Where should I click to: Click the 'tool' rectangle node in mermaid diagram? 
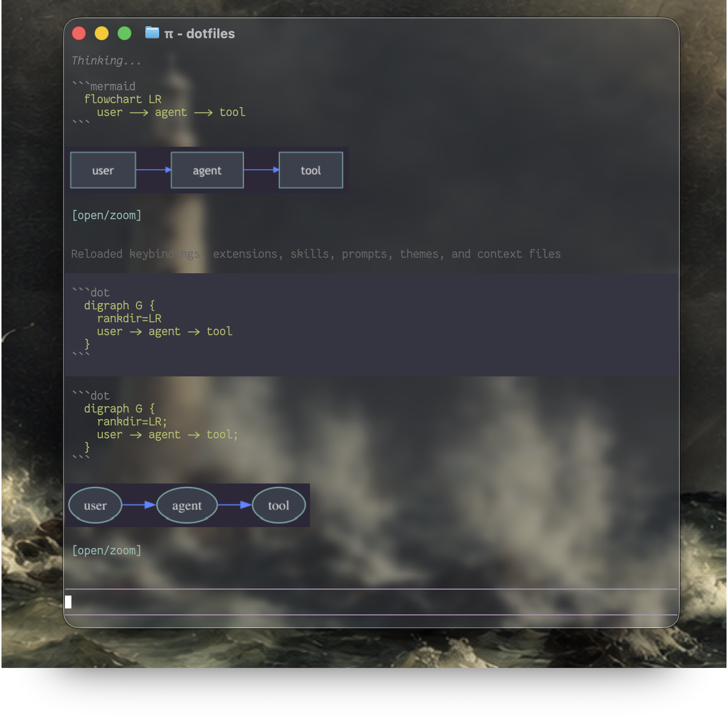(311, 170)
